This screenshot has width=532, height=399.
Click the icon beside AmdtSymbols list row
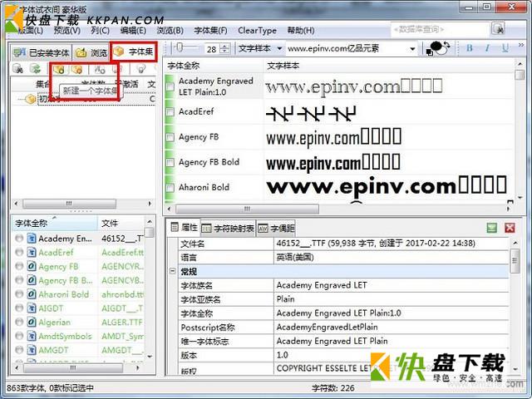pos(32,336)
